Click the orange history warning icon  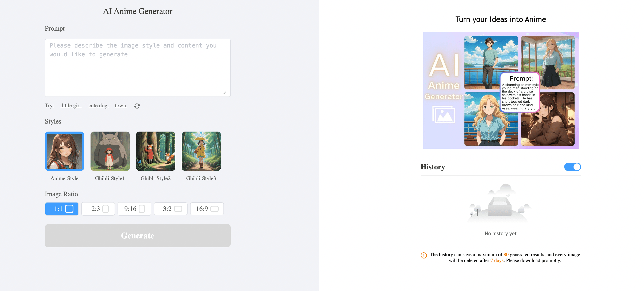click(x=424, y=255)
